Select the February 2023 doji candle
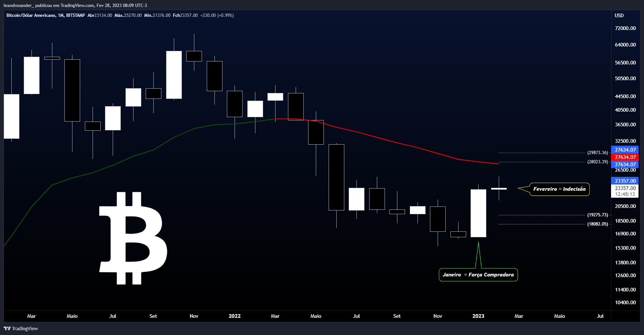Viewport: 644px width, 335px height. [x=499, y=189]
